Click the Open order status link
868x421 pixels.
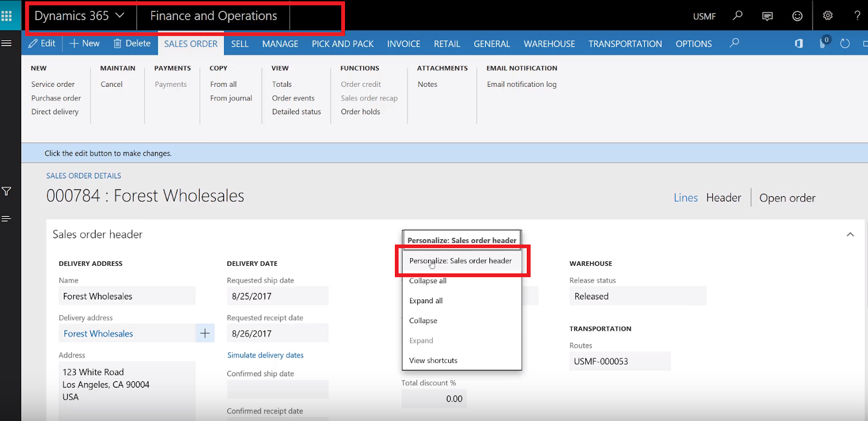[787, 198]
